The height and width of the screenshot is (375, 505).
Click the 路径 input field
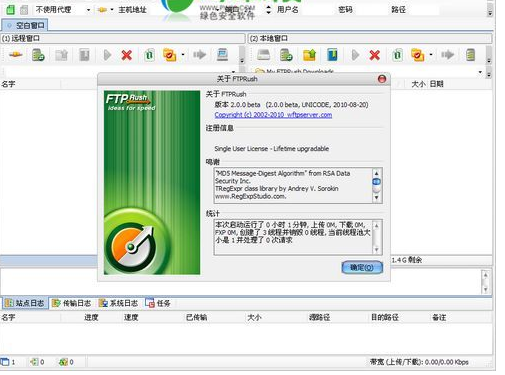(423, 10)
